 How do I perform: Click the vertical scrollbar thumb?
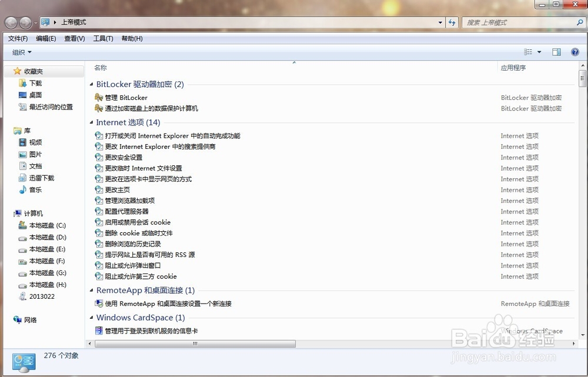click(x=582, y=78)
